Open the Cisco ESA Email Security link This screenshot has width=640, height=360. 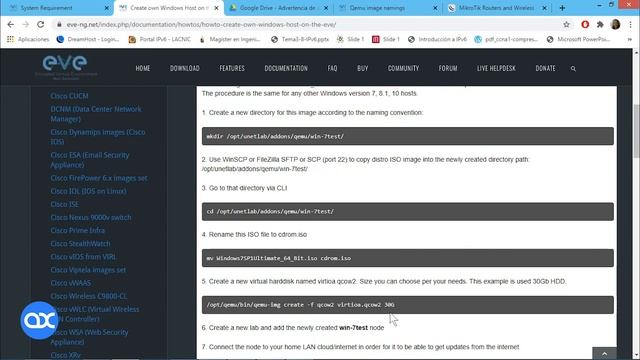[x=90, y=160]
